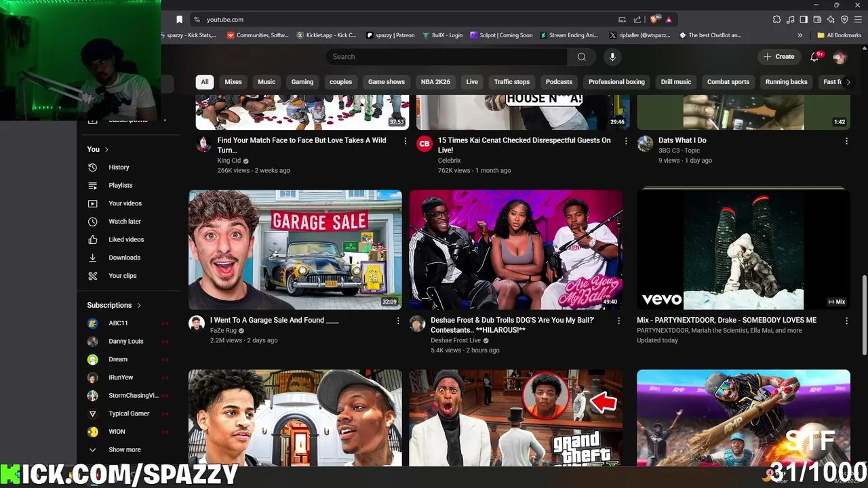This screenshot has height=488, width=868.
Task: Select the Drill music chip
Action: [676, 82]
